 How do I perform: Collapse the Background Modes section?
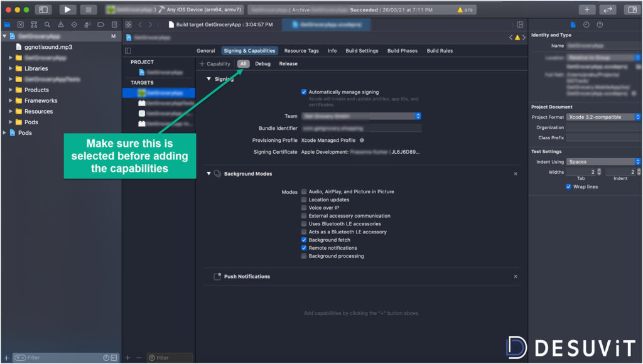point(208,174)
